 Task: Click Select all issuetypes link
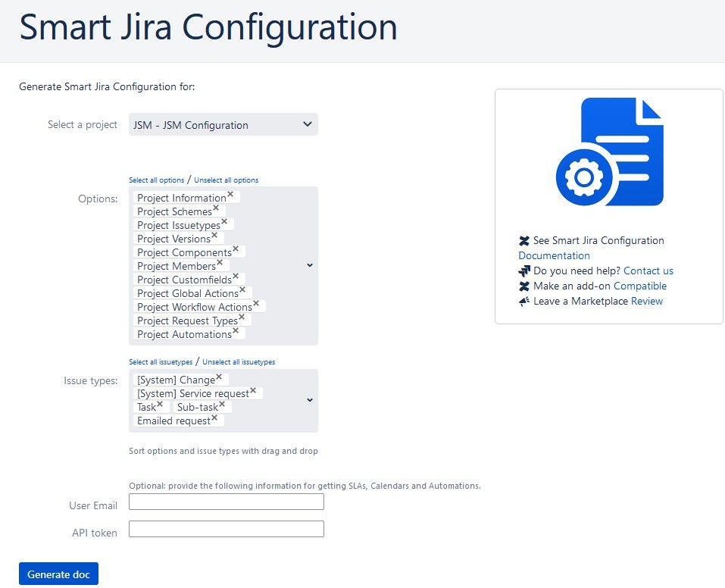(x=161, y=361)
